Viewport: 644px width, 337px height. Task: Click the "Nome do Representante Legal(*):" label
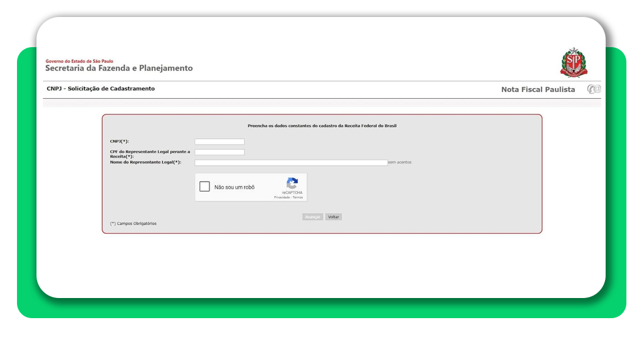pyautogui.click(x=145, y=162)
